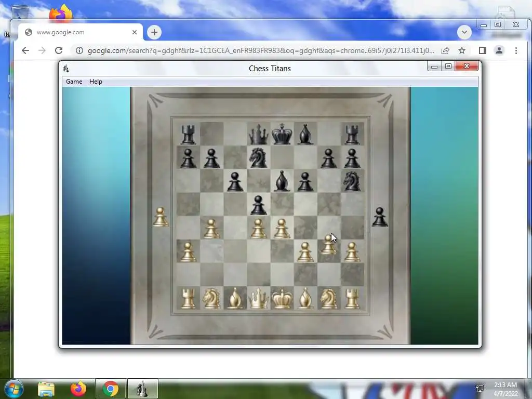This screenshot has height=399, width=532.
Task: Toggle the Chrome side panel
Action: point(483,50)
